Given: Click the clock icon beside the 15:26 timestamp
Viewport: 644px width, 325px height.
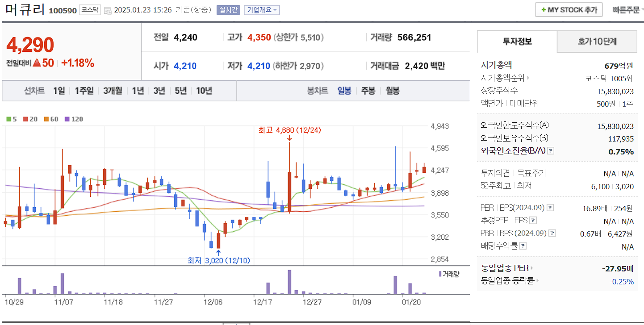Looking at the screenshot, I should (109, 10).
